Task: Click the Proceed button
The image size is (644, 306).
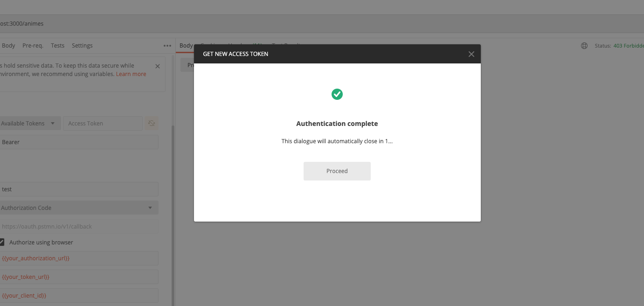Action: coord(337,171)
